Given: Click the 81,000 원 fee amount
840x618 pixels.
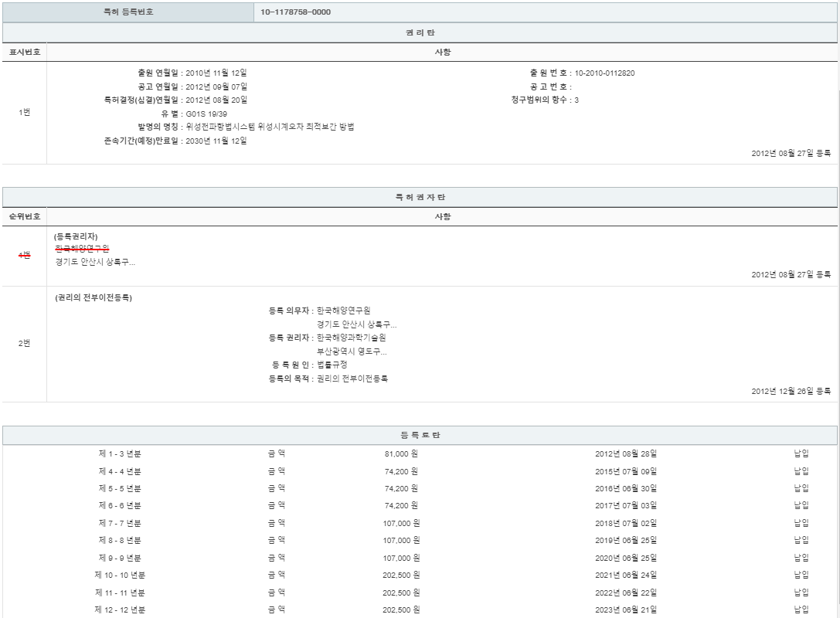Looking at the screenshot, I should click(400, 453).
